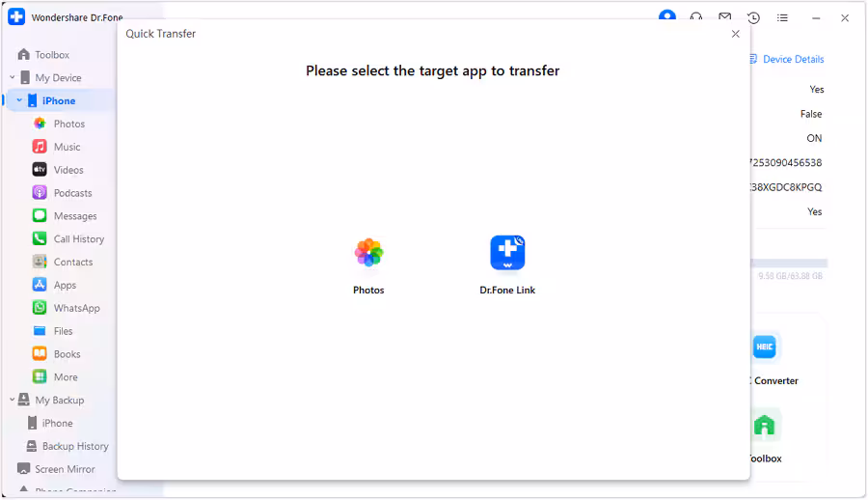Click the Toolbox home icon in sidebar
This screenshot has width=868, height=500.
tap(24, 54)
